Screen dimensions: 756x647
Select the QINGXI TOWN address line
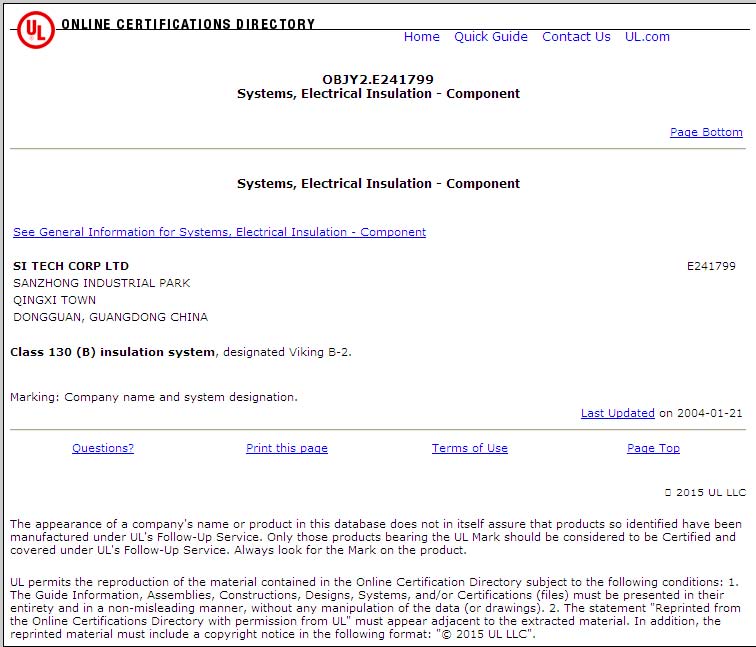click(54, 300)
